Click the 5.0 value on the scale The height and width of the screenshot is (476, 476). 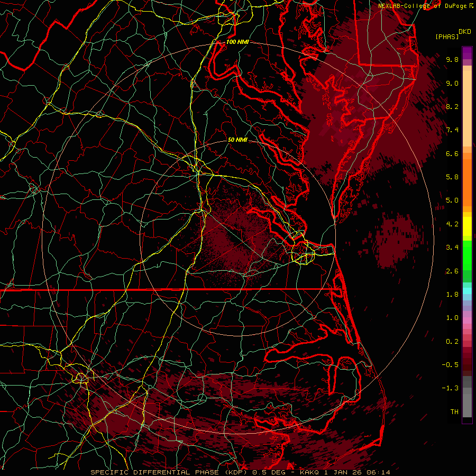click(x=452, y=200)
